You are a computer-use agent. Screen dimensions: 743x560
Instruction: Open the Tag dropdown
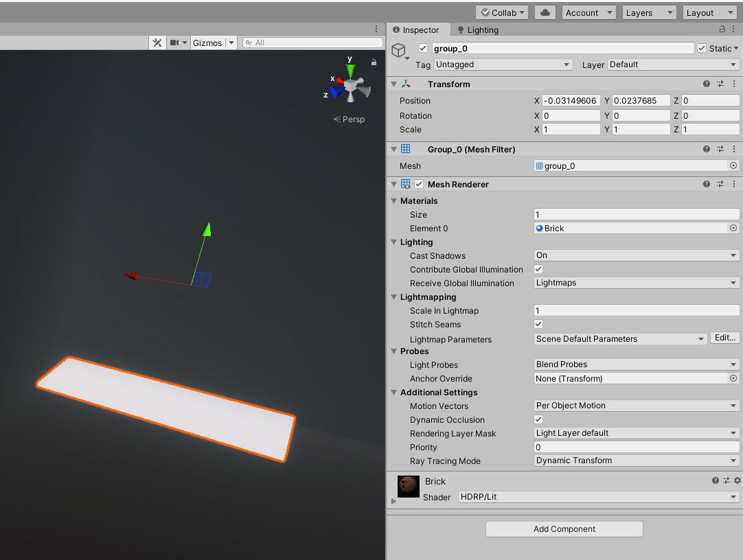tap(503, 65)
